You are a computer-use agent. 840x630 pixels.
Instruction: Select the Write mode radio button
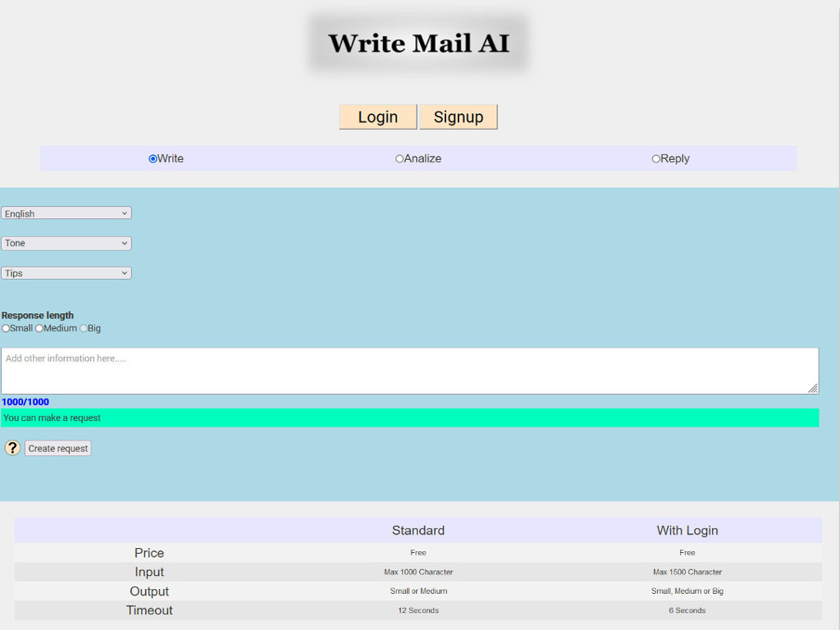(x=153, y=158)
